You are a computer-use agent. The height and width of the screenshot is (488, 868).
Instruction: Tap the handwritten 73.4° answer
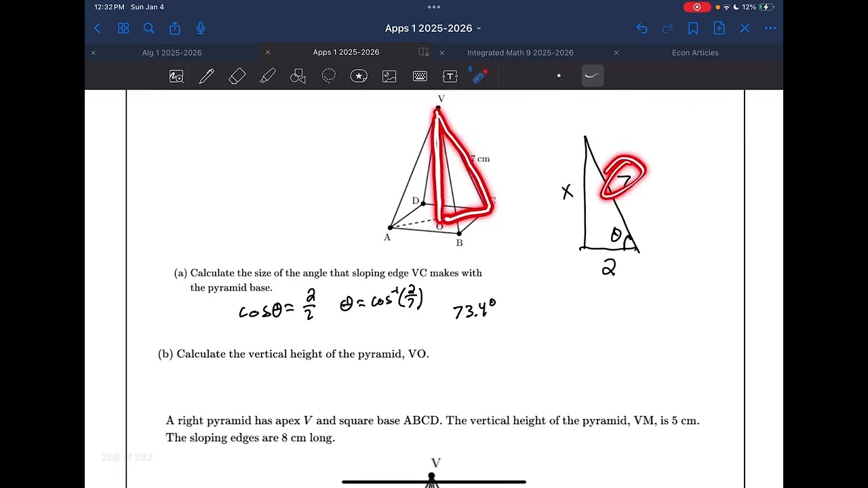tap(475, 310)
